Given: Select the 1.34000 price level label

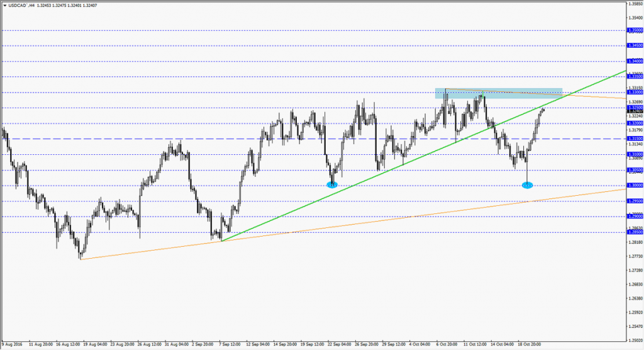Looking at the screenshot, I should click(x=635, y=61).
